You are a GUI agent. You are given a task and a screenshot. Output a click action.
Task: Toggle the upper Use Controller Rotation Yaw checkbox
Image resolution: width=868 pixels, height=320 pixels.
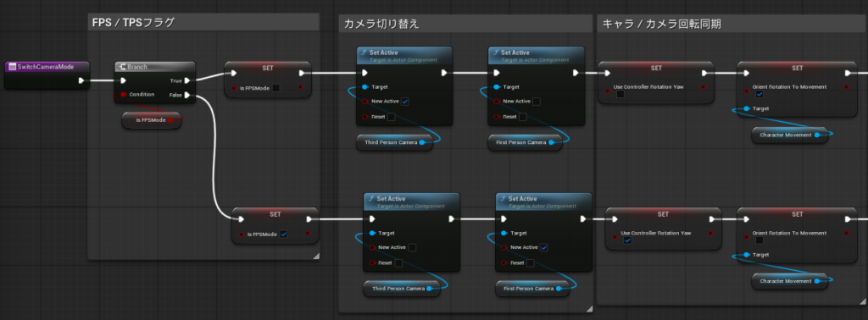pos(620,95)
